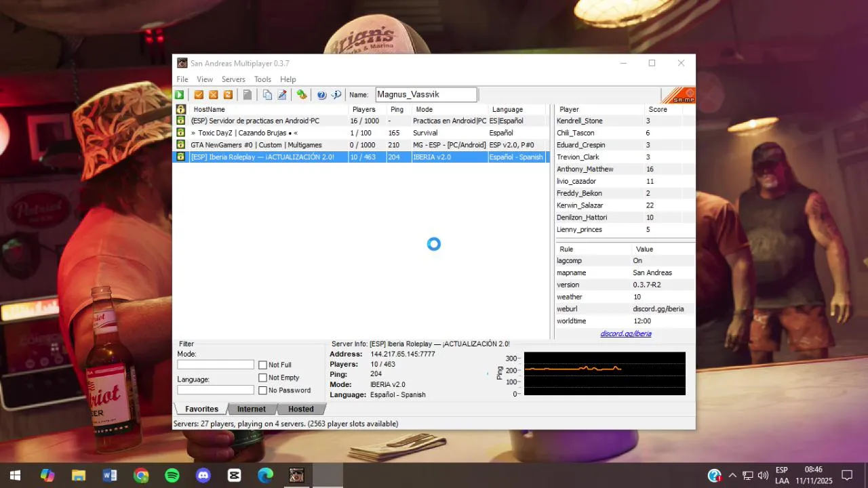This screenshot has height=488, width=868.
Task: Click the Delete Server X icon
Action: [213, 95]
